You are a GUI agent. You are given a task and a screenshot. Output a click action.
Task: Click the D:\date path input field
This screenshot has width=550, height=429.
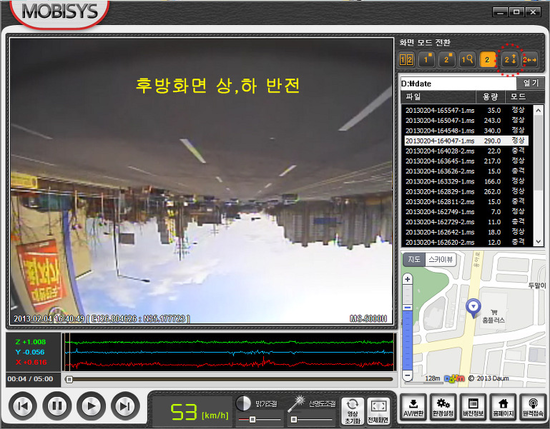(x=458, y=83)
